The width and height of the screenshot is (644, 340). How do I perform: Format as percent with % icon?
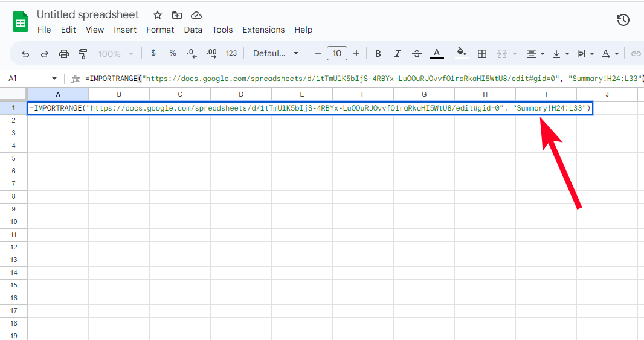coord(173,53)
